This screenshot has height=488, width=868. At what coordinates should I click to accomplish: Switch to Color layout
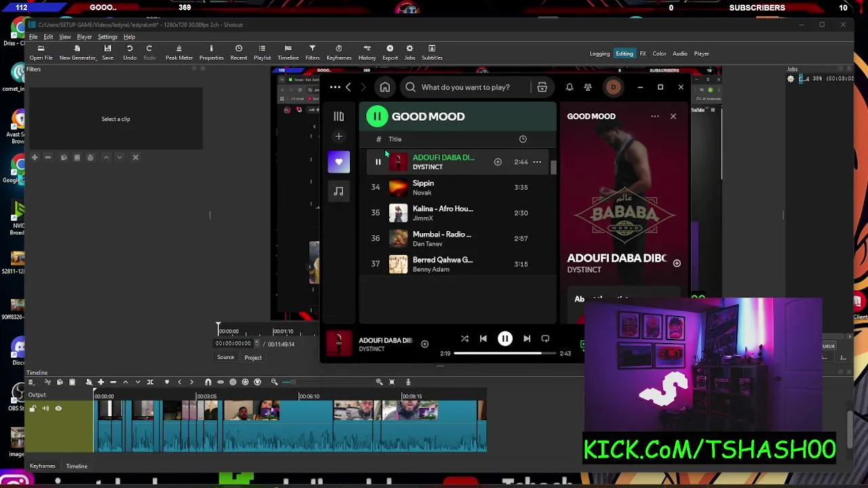point(659,54)
